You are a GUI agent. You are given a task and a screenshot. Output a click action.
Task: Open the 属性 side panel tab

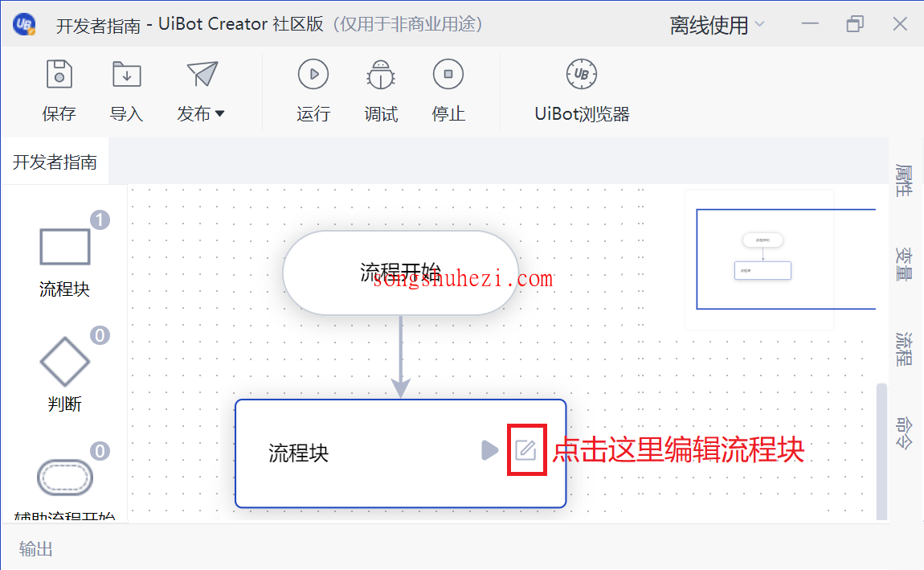tap(903, 180)
